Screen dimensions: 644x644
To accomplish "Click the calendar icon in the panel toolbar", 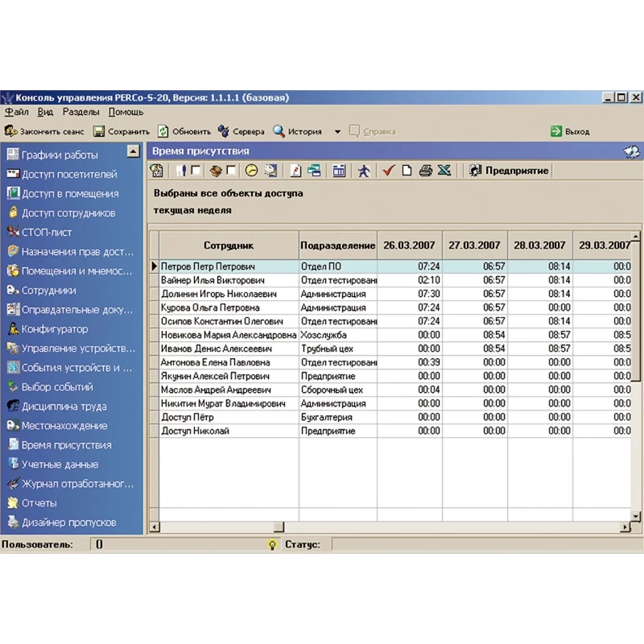I will [x=339, y=171].
